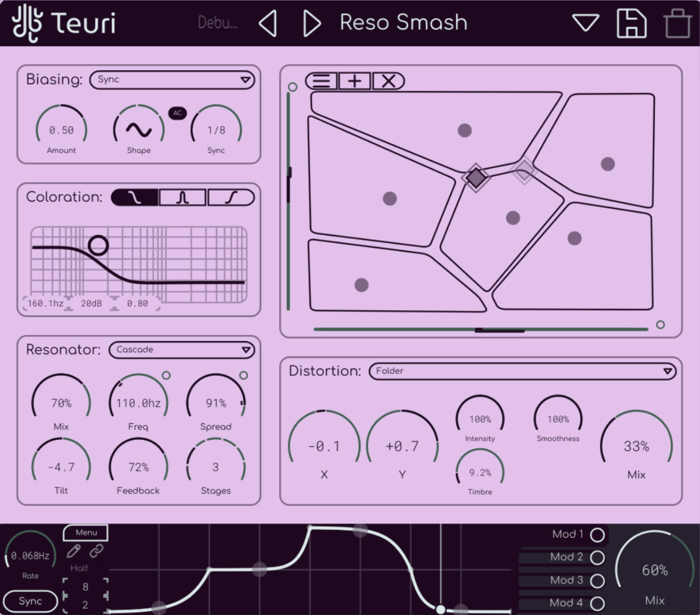The width and height of the screenshot is (700, 615).
Task: Open preset list with down triangle
Action: (x=585, y=23)
